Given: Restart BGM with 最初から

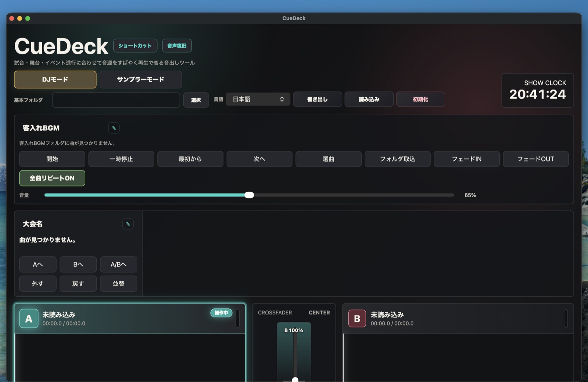Looking at the screenshot, I should coord(190,159).
